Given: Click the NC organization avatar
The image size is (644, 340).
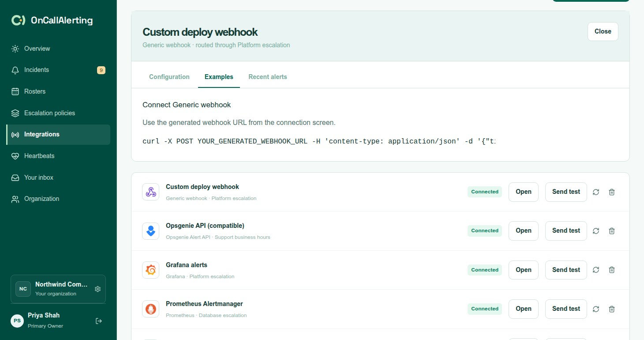Looking at the screenshot, I should 23,289.
